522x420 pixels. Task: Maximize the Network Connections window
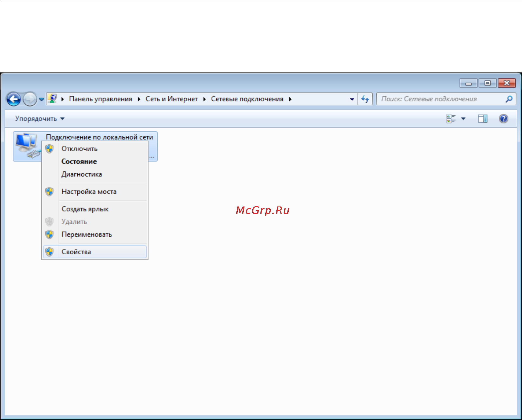[x=487, y=83]
